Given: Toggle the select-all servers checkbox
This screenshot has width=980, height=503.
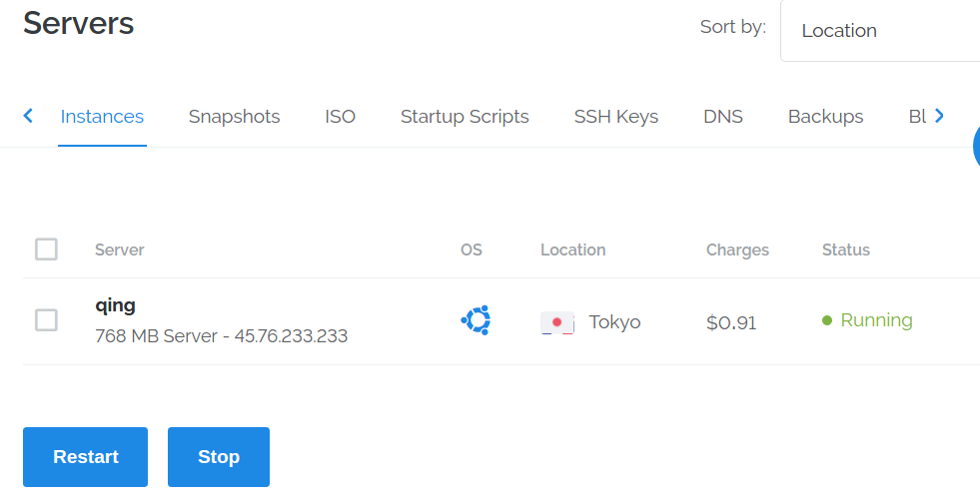Looking at the screenshot, I should point(46,250).
